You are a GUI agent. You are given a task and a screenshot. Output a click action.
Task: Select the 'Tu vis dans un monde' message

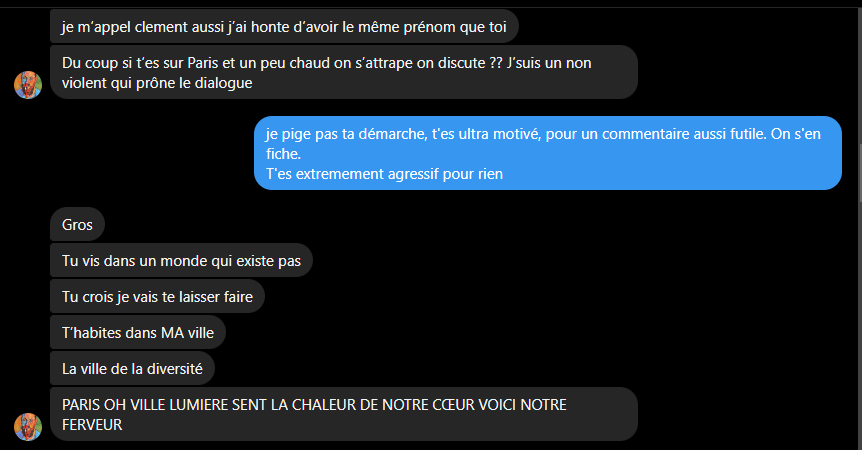181,260
